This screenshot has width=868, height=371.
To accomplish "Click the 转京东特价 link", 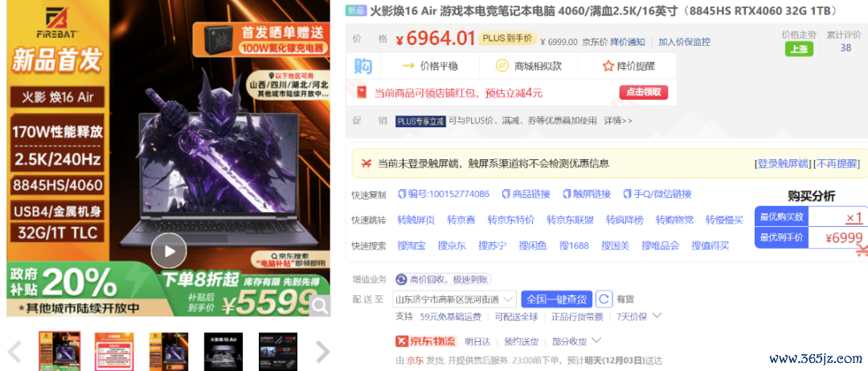I will click(511, 221).
